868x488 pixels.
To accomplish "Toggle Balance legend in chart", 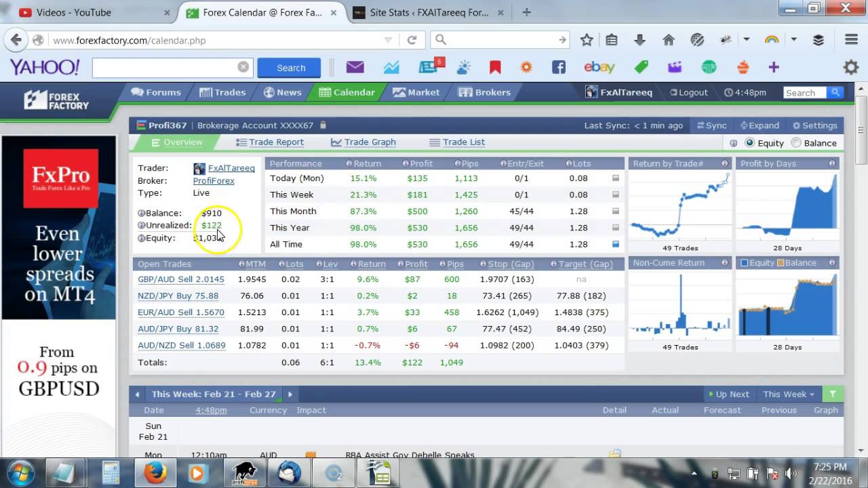I will pyautogui.click(x=797, y=262).
